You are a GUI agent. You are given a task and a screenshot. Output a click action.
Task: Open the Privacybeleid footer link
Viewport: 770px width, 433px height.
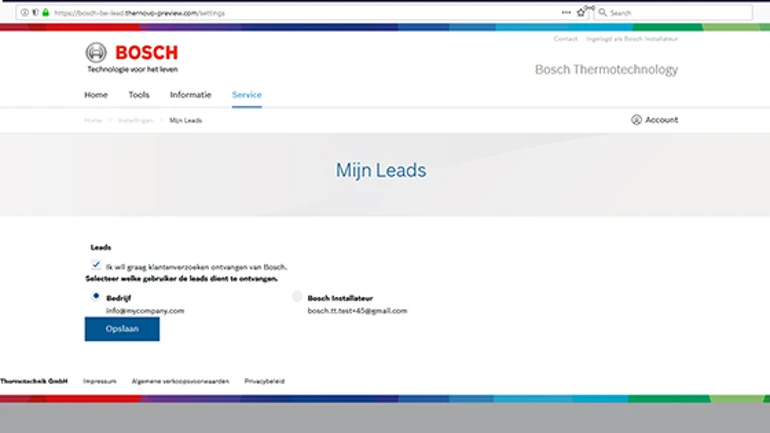point(264,381)
